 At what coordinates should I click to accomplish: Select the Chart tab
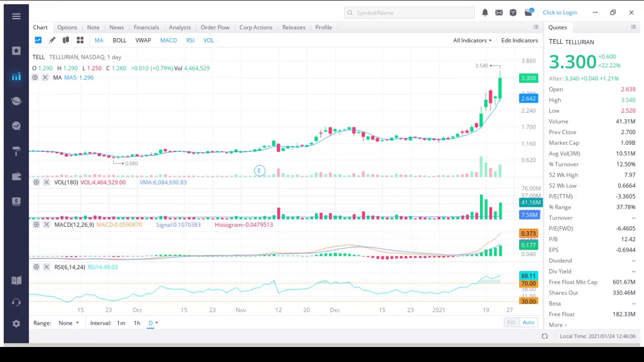click(40, 27)
